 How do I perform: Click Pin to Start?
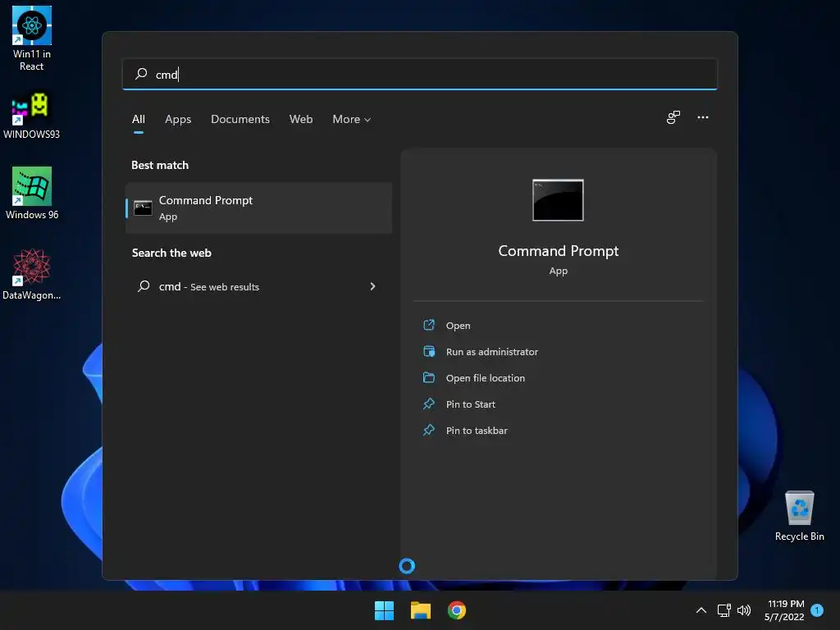470,404
